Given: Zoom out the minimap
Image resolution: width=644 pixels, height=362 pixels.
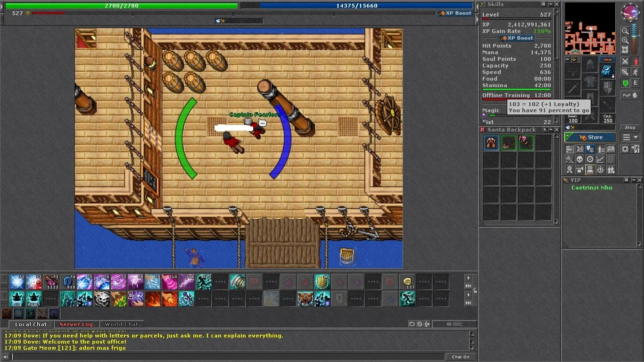Looking at the screenshot, I should 624,30.
